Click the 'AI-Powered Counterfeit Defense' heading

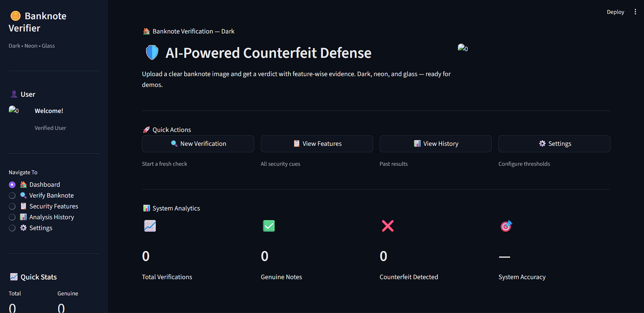coord(268,53)
